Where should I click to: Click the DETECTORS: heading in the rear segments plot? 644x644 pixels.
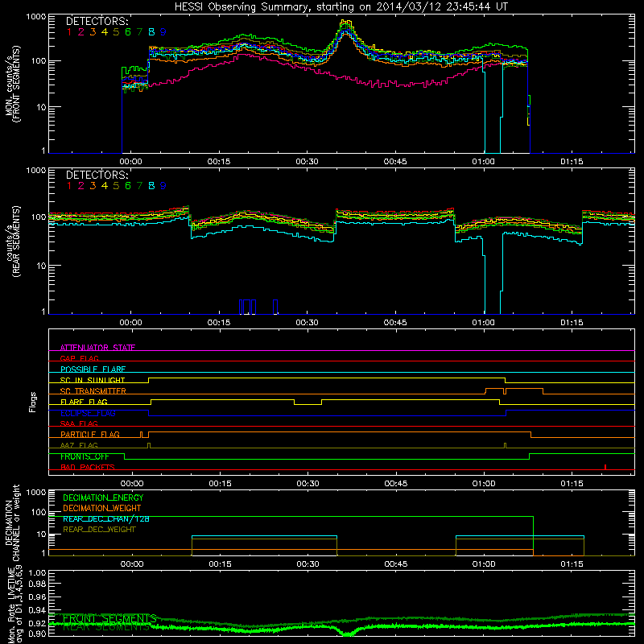coord(97,175)
